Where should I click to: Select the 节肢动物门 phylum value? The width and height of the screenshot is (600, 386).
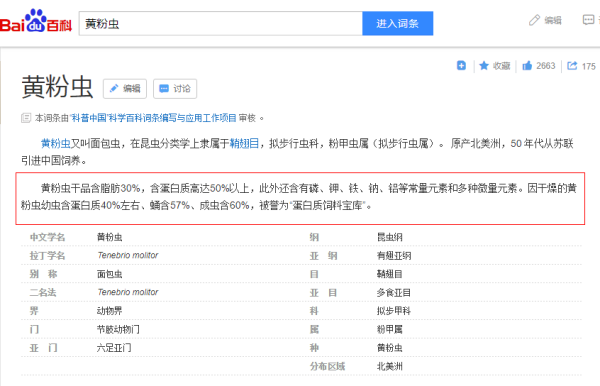(x=118, y=329)
